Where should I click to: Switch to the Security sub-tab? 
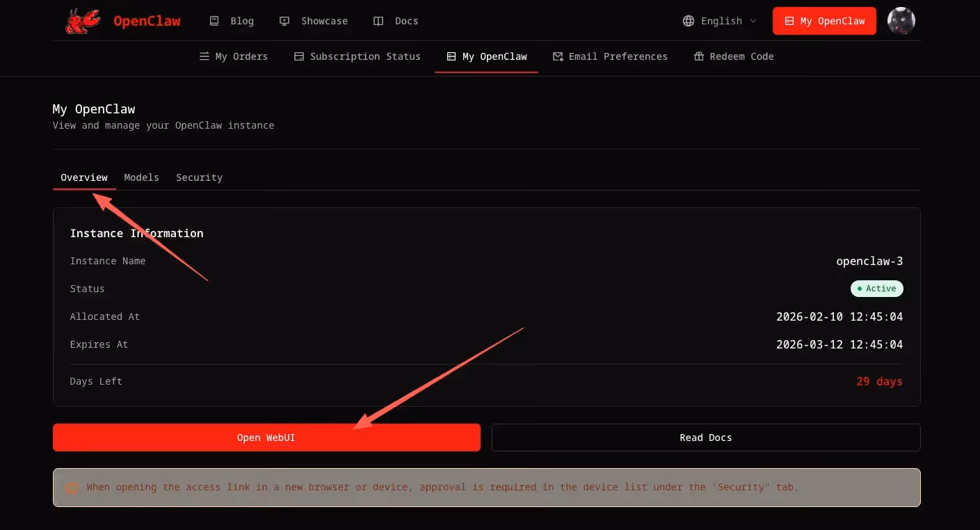click(x=200, y=177)
